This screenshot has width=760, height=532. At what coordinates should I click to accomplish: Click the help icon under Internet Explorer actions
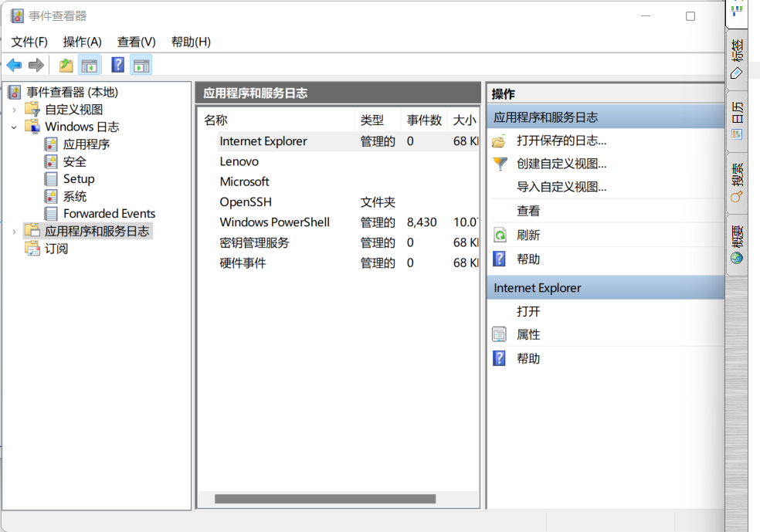click(x=499, y=358)
